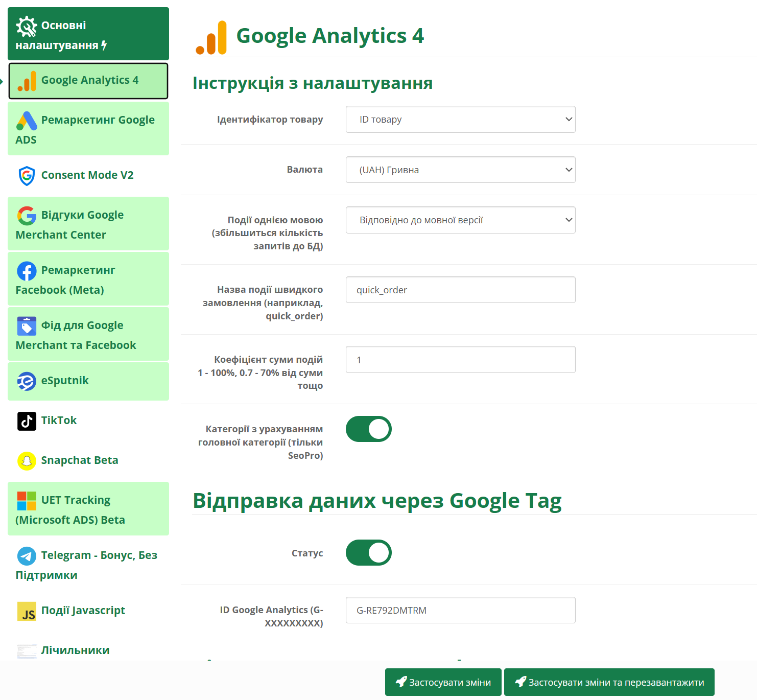757x700 pixels.
Task: Click the Коефіцієнт суми подій input field
Action: pos(461,359)
